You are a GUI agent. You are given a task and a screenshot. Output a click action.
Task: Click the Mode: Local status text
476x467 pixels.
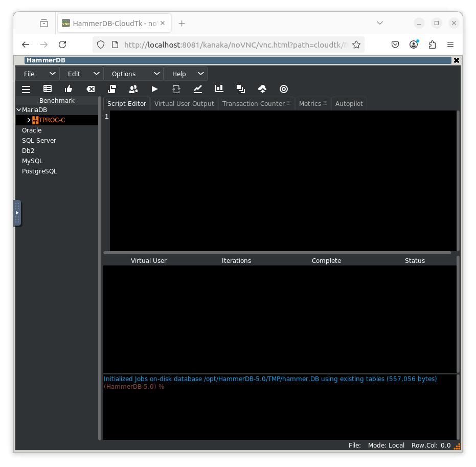pyautogui.click(x=386, y=446)
